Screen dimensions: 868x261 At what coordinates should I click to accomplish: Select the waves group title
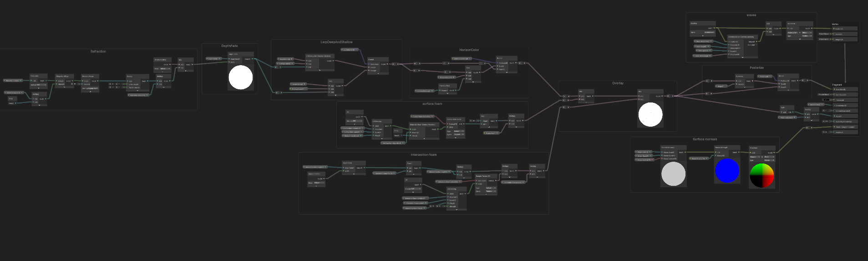tap(751, 15)
